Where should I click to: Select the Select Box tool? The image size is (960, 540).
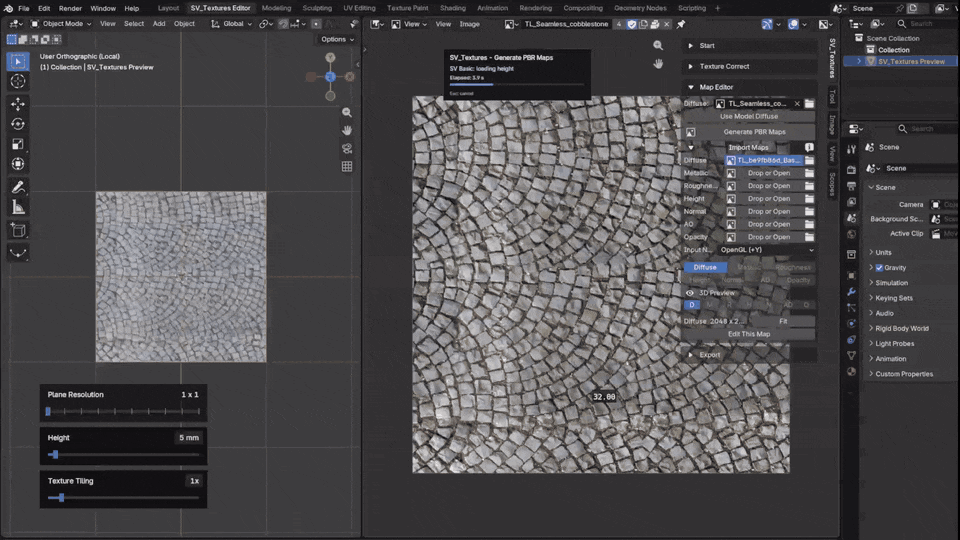[x=18, y=61]
